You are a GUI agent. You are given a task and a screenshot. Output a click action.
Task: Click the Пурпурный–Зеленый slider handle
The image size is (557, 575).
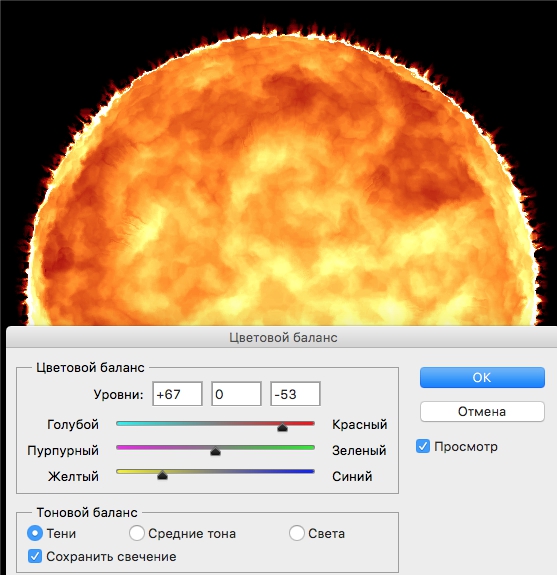[215, 451]
